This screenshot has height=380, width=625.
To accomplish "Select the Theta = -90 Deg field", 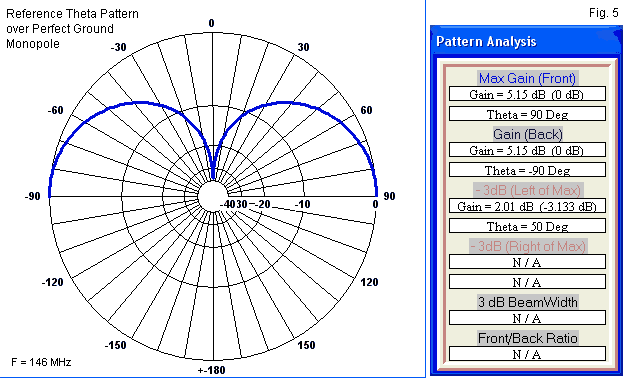I will click(x=527, y=170).
